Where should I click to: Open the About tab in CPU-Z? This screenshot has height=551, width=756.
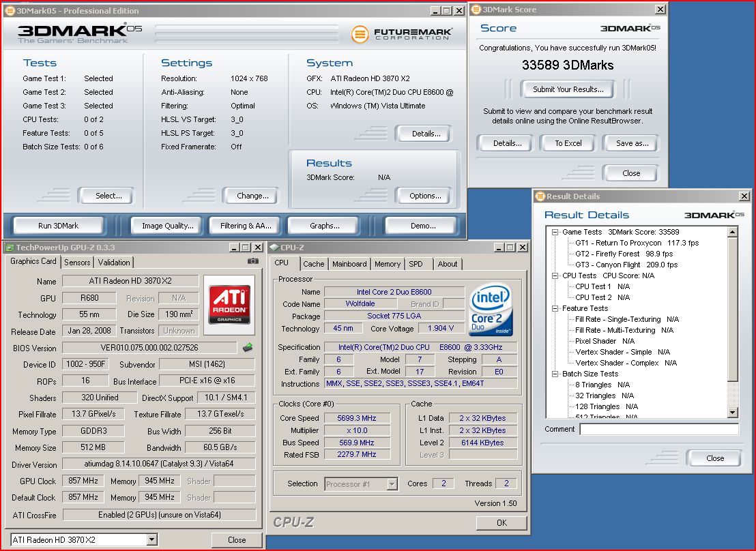point(448,264)
